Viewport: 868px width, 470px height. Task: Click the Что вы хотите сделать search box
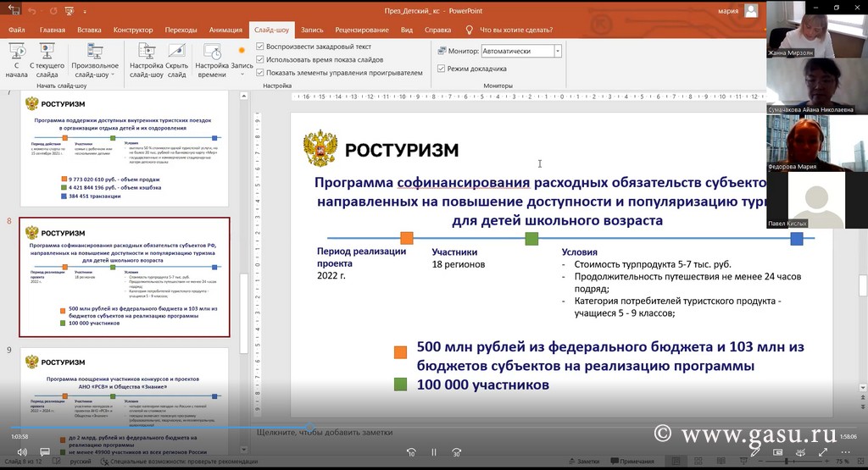coord(515,30)
